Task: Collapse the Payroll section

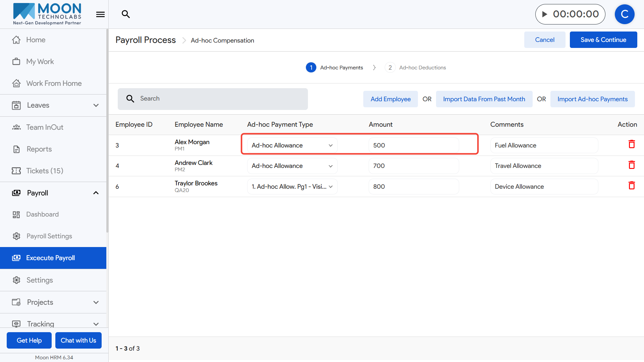Action: tap(96, 193)
